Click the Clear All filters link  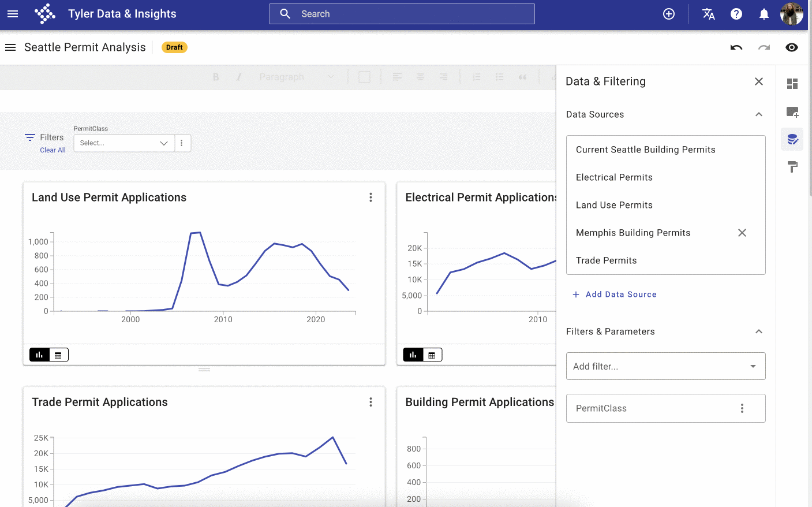53,150
